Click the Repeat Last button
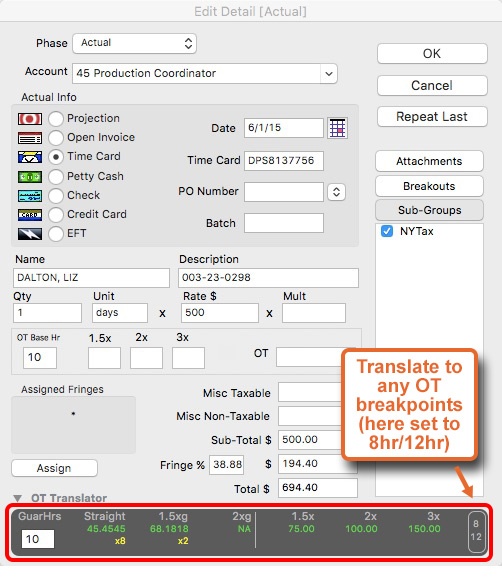502x579 pixels. pyautogui.click(x=432, y=117)
